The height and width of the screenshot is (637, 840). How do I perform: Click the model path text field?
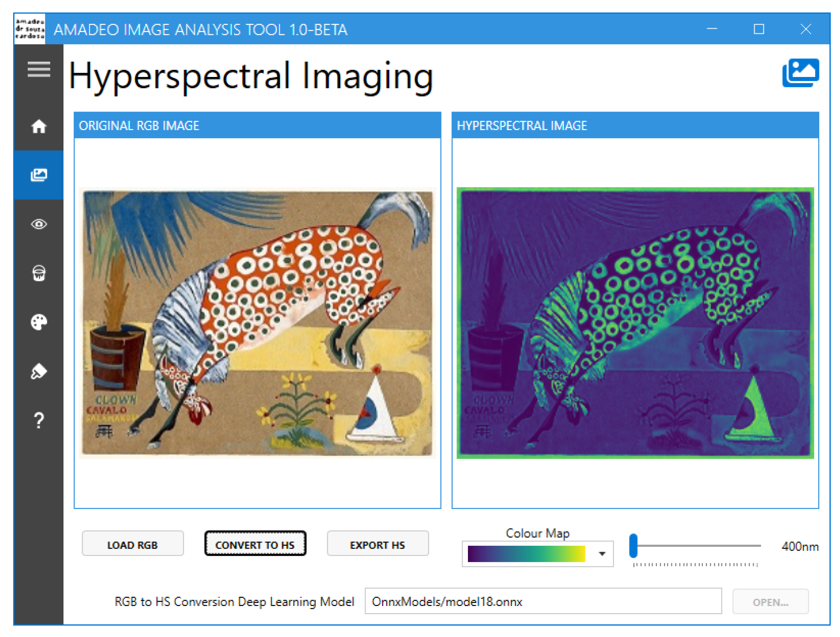(543, 601)
